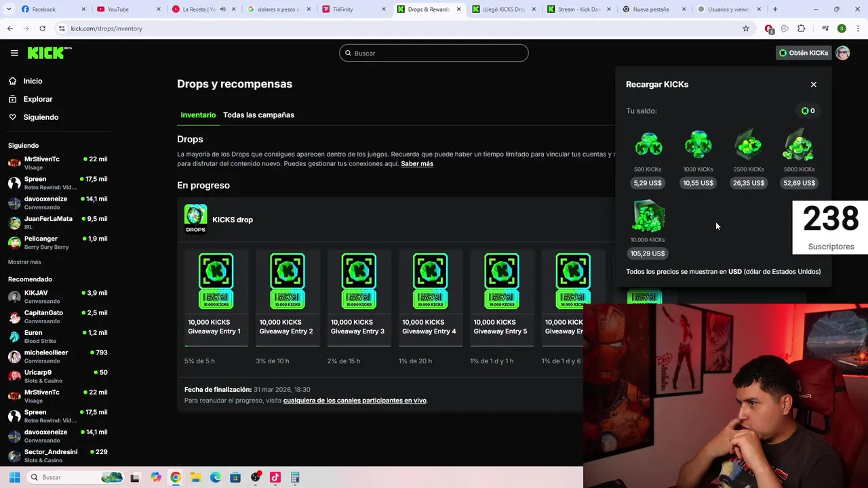
Task: Bookmark this page with star icon
Action: [746, 28]
